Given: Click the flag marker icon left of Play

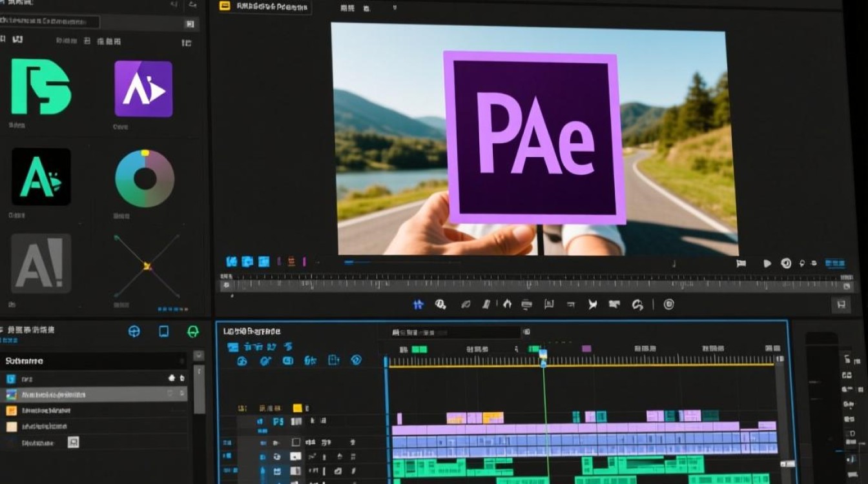Looking at the screenshot, I should tap(741, 263).
